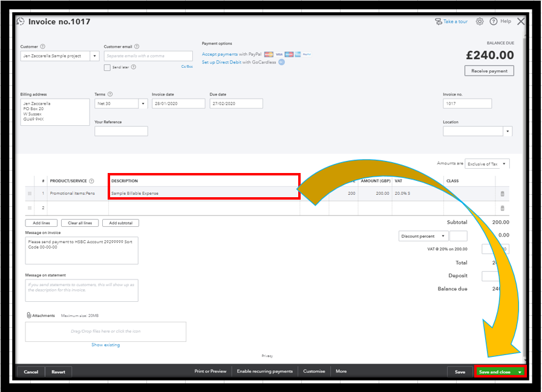This screenshot has width=542, height=392.
Task: Click the Customer email help icon
Action: 137,47
